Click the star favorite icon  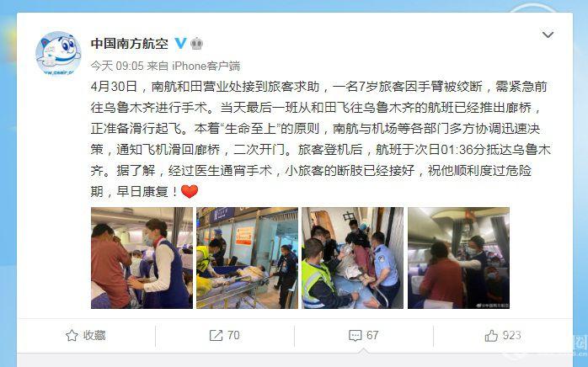(72, 335)
